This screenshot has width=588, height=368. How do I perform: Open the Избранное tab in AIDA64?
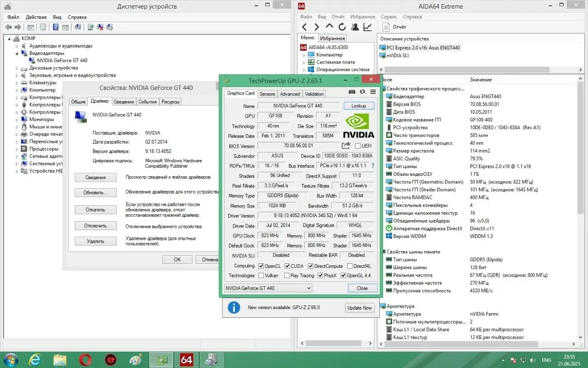click(x=332, y=39)
